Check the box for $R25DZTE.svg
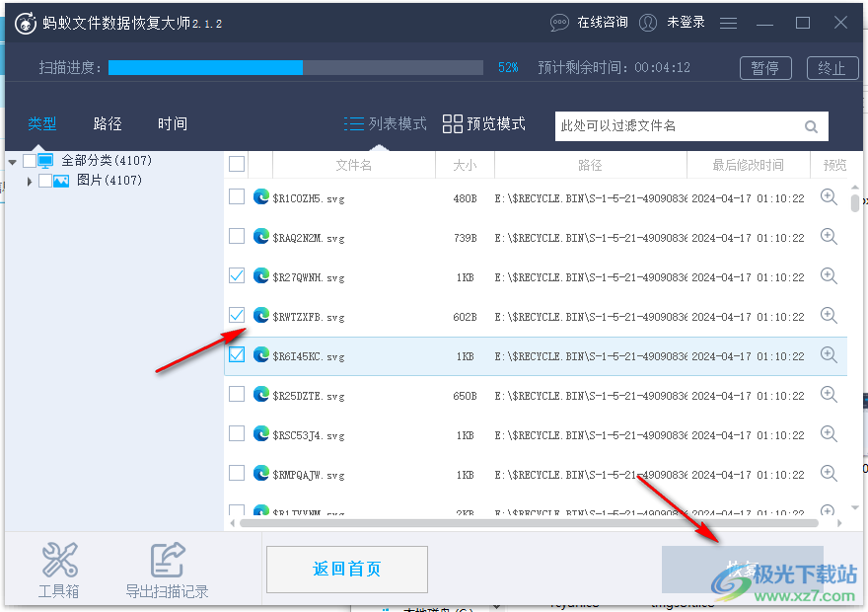The image size is (868, 612). pos(237,394)
